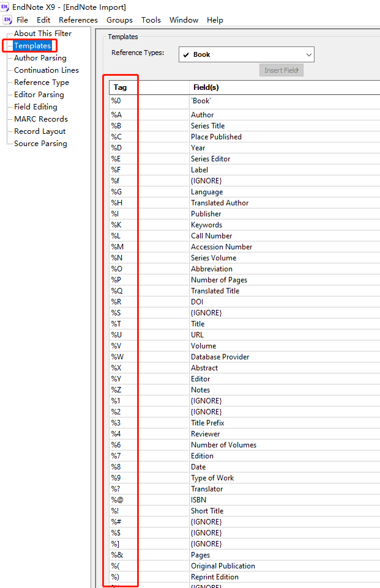Select Continuation Lines in the tree
This screenshot has width=380, height=588.
[x=47, y=70]
